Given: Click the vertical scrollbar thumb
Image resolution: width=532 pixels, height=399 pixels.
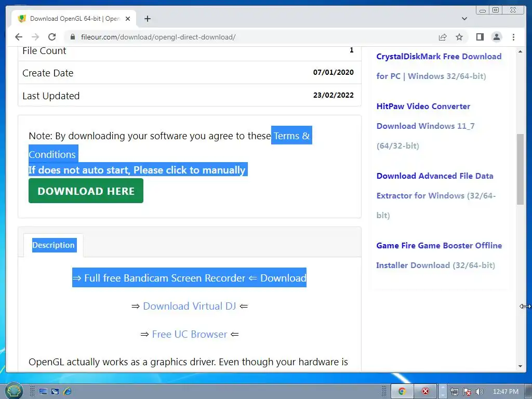Looking at the screenshot, I should 520,169.
